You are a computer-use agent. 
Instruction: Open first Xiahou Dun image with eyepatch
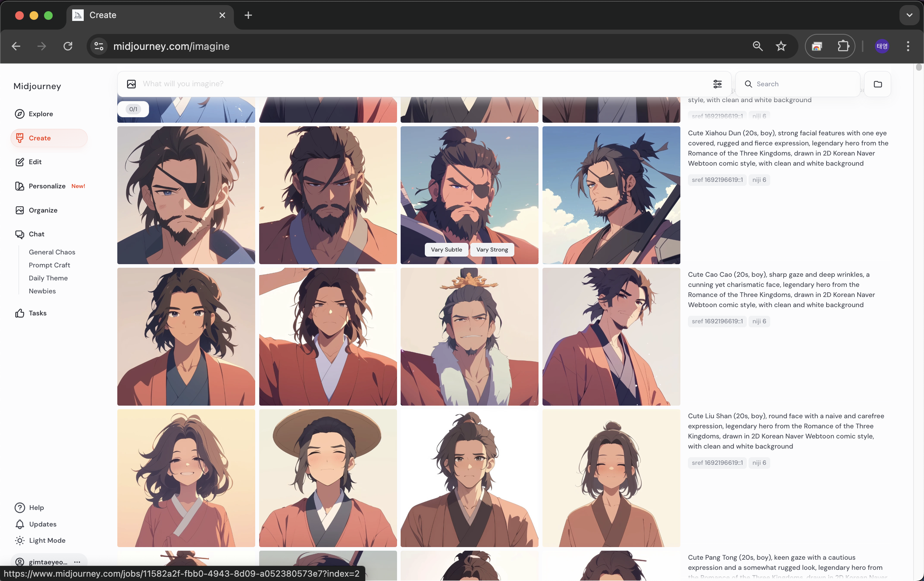click(x=186, y=195)
